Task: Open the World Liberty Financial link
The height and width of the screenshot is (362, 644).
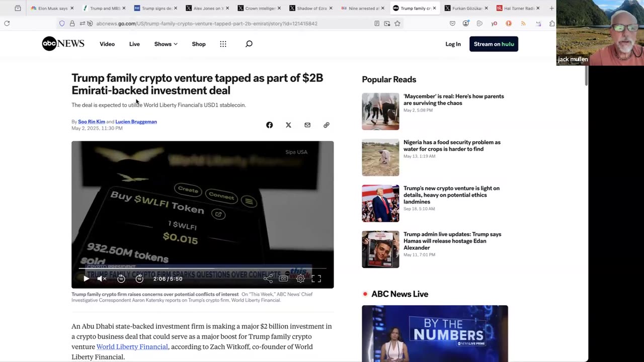Action: point(132,346)
